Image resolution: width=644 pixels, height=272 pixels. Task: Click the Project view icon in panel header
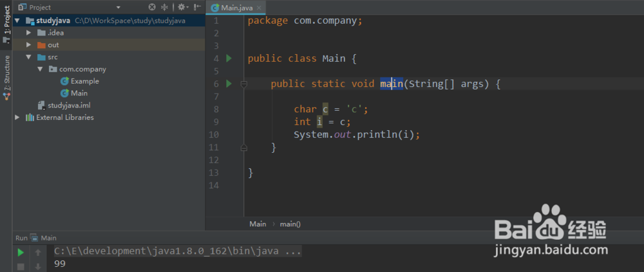(x=22, y=7)
